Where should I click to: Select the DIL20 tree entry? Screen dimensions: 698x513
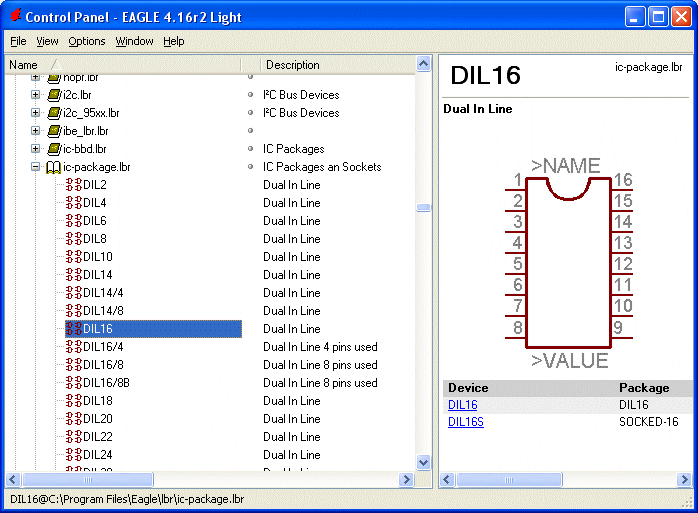coord(98,419)
